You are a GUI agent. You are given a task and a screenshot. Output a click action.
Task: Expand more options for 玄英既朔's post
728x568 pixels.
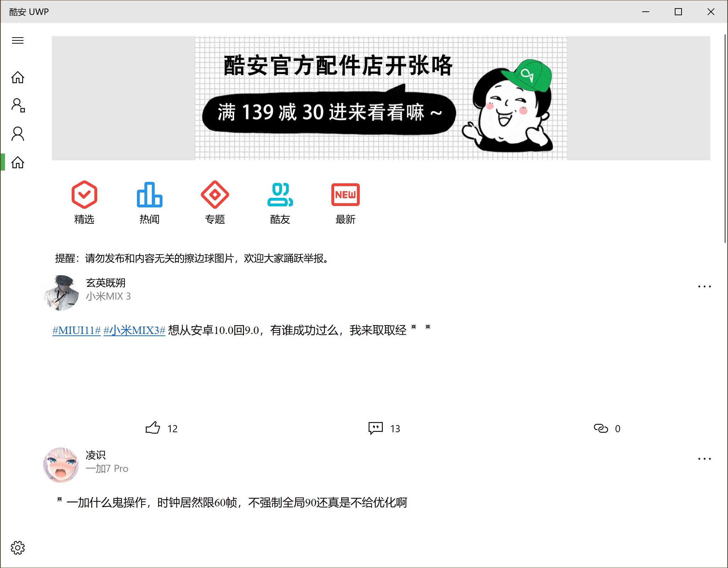tap(704, 286)
